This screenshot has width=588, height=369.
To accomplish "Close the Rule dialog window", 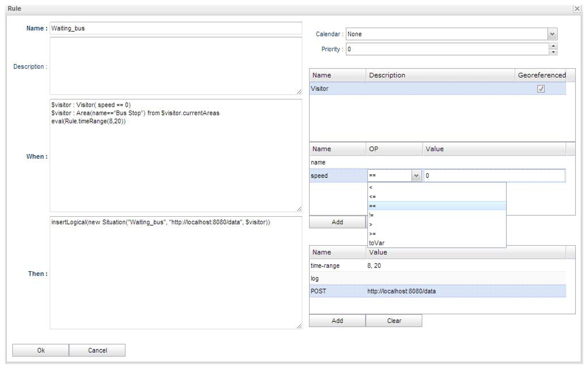I will (x=577, y=9).
